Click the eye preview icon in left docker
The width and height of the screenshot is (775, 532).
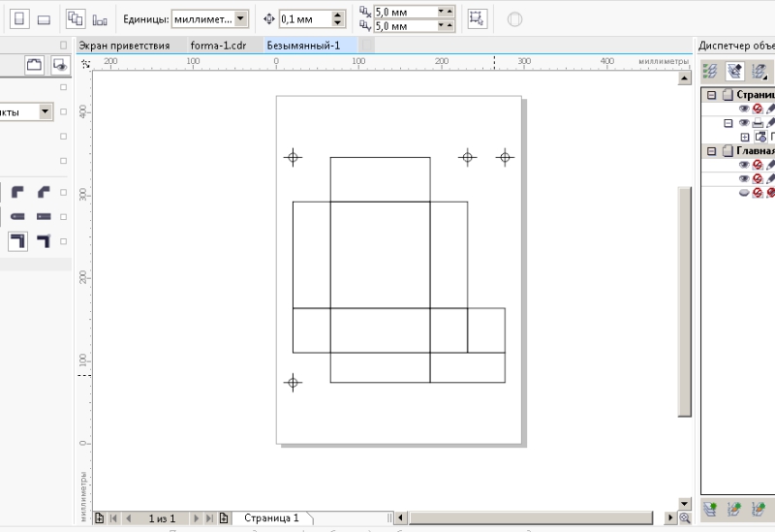(x=60, y=65)
